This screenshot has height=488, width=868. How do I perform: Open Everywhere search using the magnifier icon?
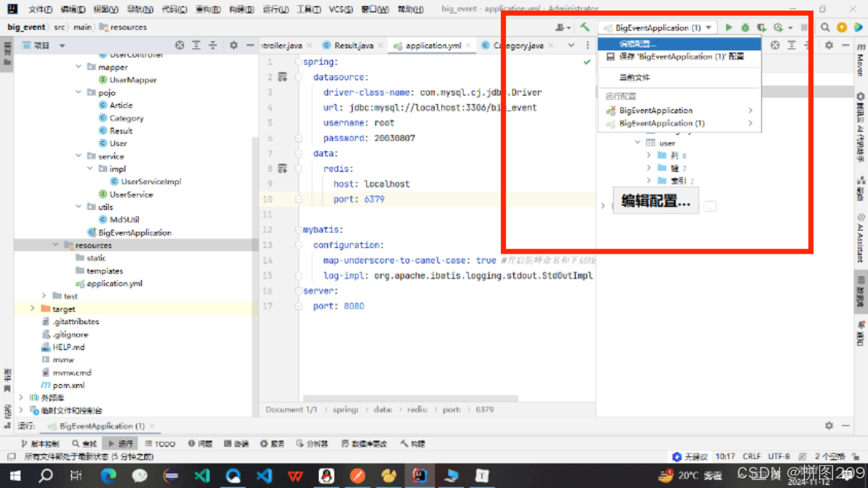[825, 27]
